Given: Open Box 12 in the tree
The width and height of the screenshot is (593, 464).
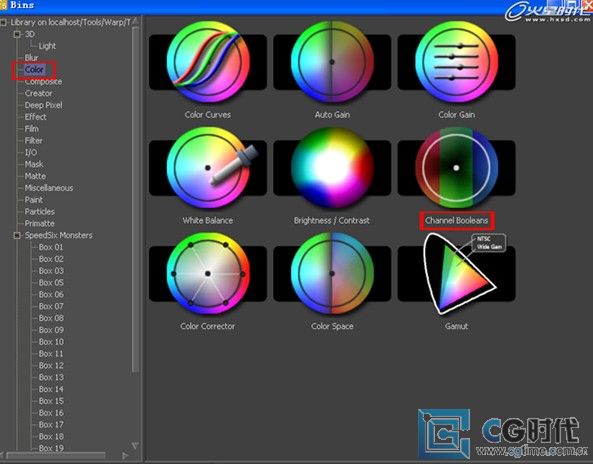Looking at the screenshot, I should (x=51, y=365).
